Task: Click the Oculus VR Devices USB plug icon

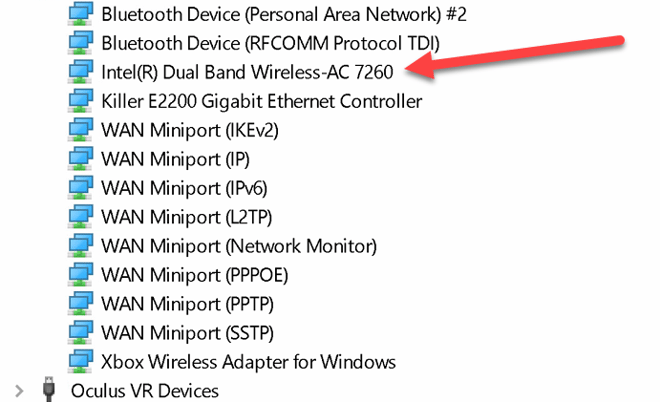Action: point(49,389)
